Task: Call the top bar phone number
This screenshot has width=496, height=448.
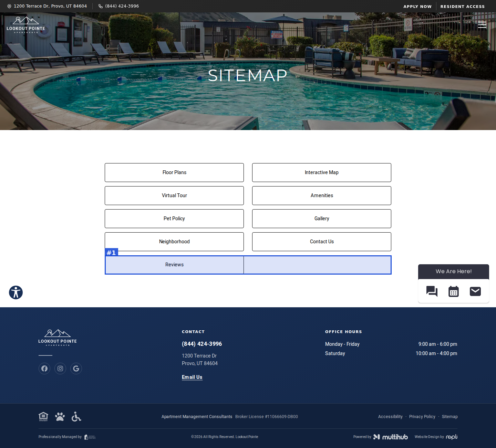Action: (119, 6)
